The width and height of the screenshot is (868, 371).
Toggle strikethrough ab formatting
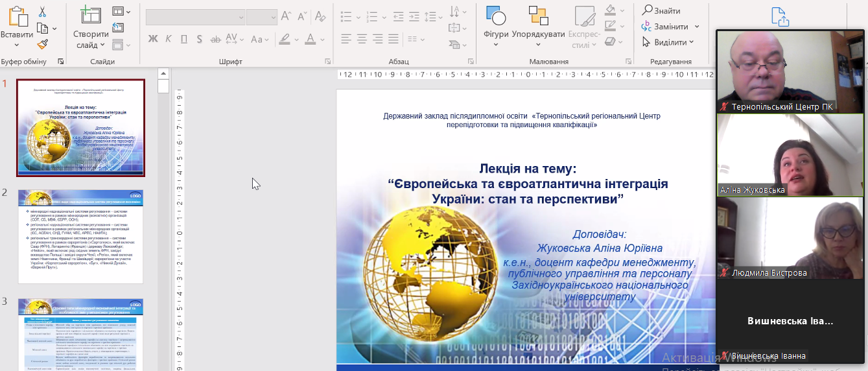(x=216, y=39)
